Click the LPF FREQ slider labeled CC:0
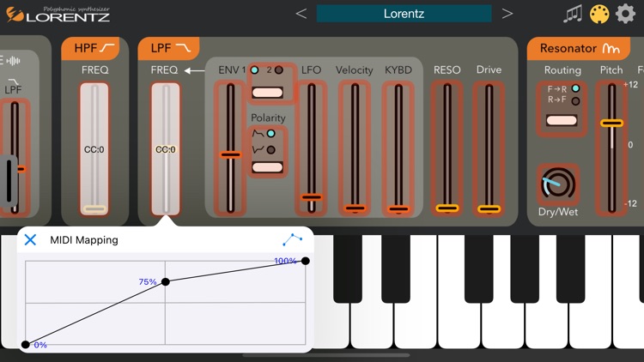The height and width of the screenshot is (362, 644). 166,149
